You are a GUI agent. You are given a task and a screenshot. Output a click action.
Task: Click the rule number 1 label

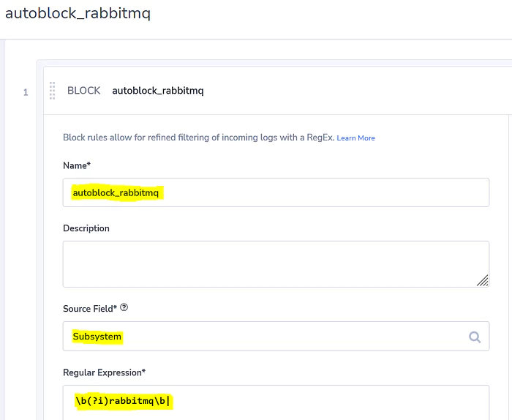click(x=26, y=92)
